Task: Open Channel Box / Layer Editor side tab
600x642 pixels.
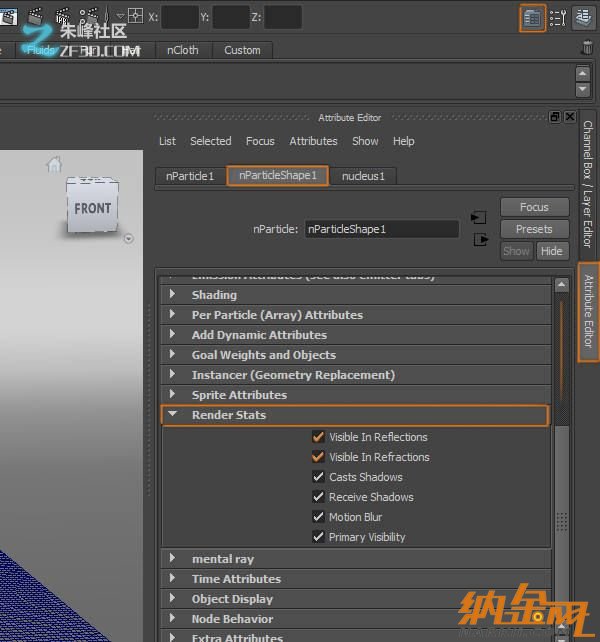Action: [589, 183]
